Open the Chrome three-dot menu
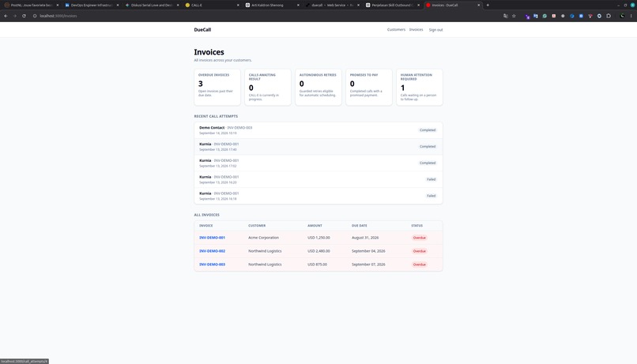637x364 pixels. coord(631,16)
